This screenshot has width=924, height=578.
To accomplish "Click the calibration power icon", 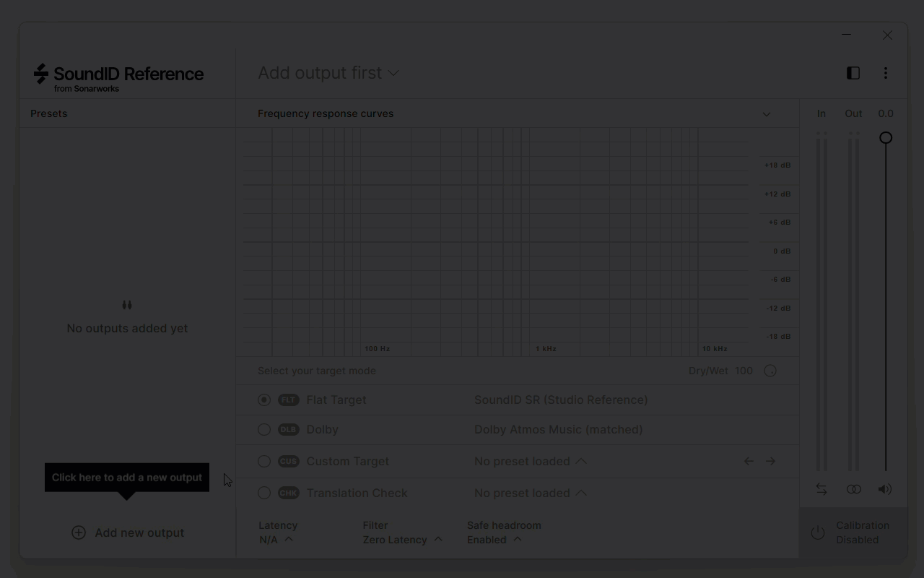I will [818, 532].
